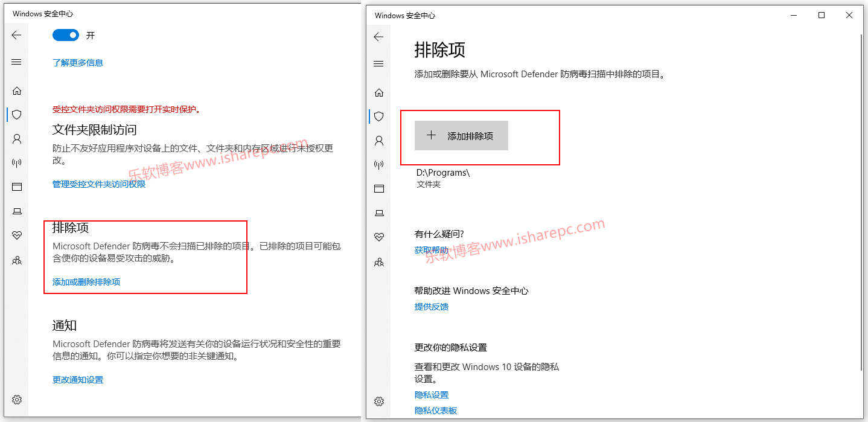Viewport: 868px width, 422px height.
Task: Open device security laptop icon in right window
Action: click(x=379, y=213)
